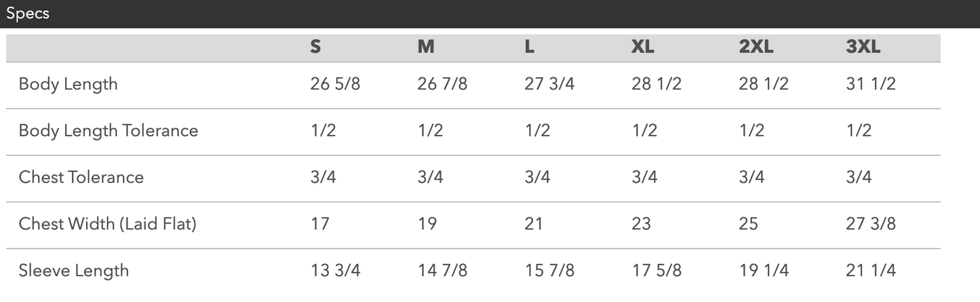Select the Chest Width (Laid Flat) label

click(x=107, y=224)
